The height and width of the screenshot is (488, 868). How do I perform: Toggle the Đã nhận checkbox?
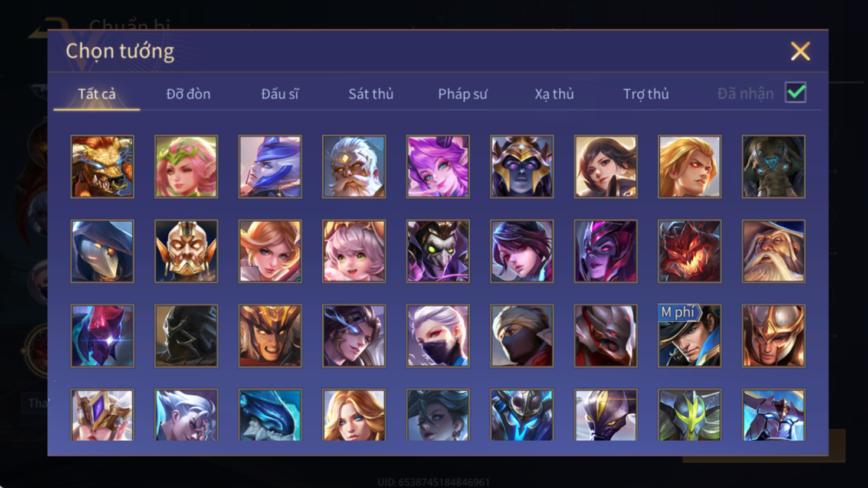(x=795, y=93)
